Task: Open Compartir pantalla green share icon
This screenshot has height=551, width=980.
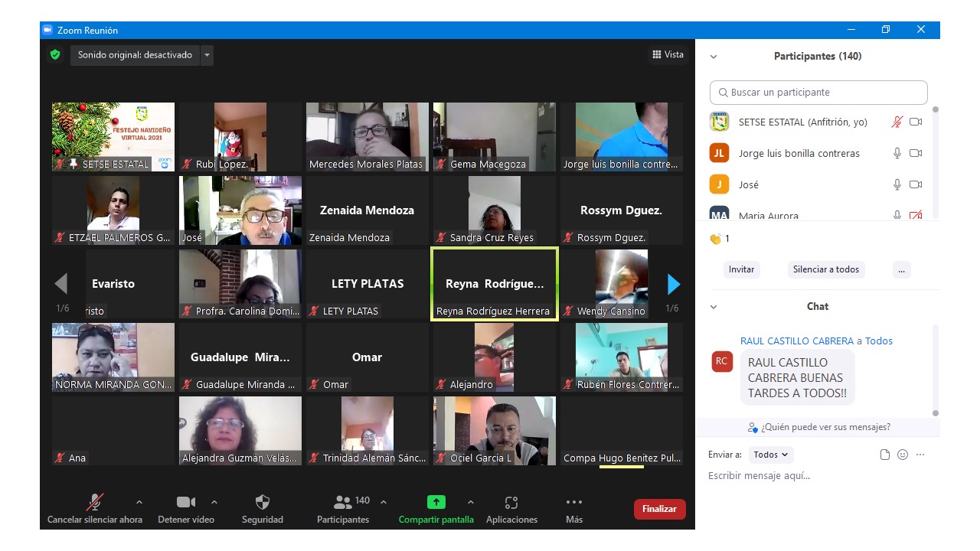Action: point(436,503)
